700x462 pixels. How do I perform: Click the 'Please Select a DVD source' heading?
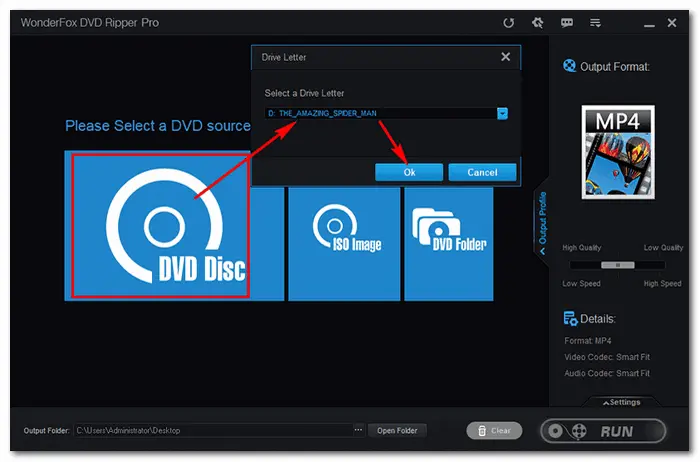(x=158, y=126)
